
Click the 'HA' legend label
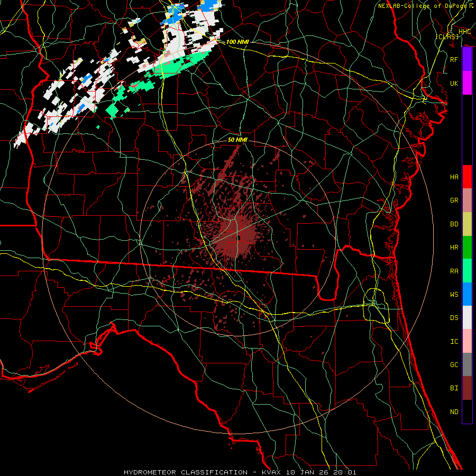(x=454, y=177)
